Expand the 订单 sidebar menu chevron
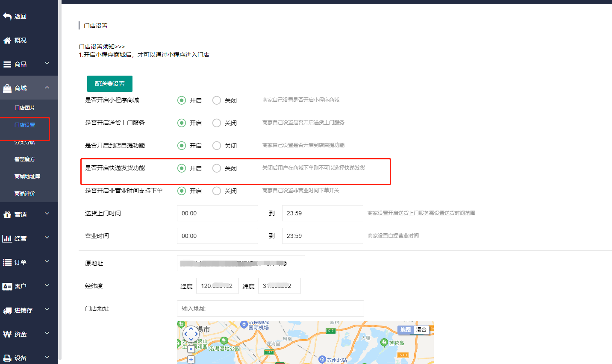 click(x=47, y=262)
